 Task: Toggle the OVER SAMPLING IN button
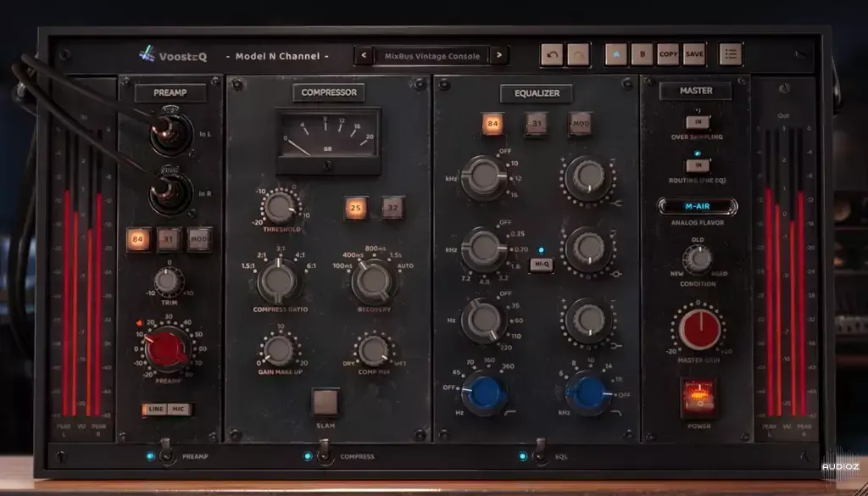point(698,123)
